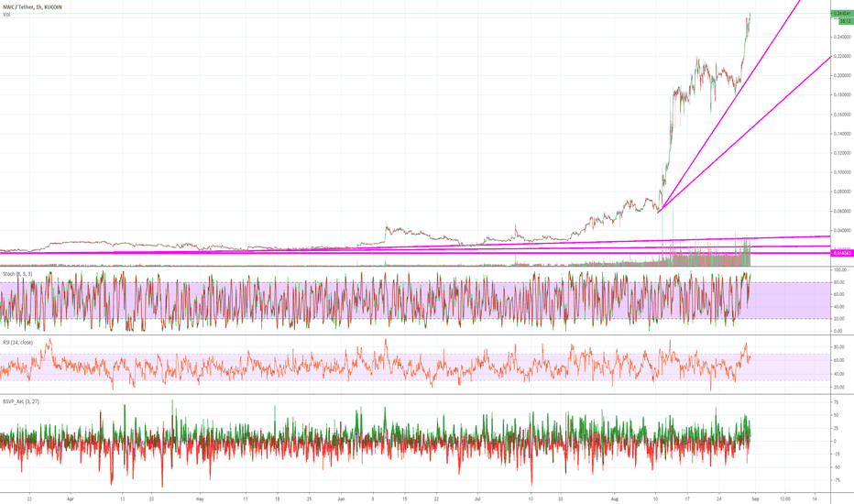854x504 pixels.
Task: Click the 0.180000 price axis label
Action: tap(842, 94)
